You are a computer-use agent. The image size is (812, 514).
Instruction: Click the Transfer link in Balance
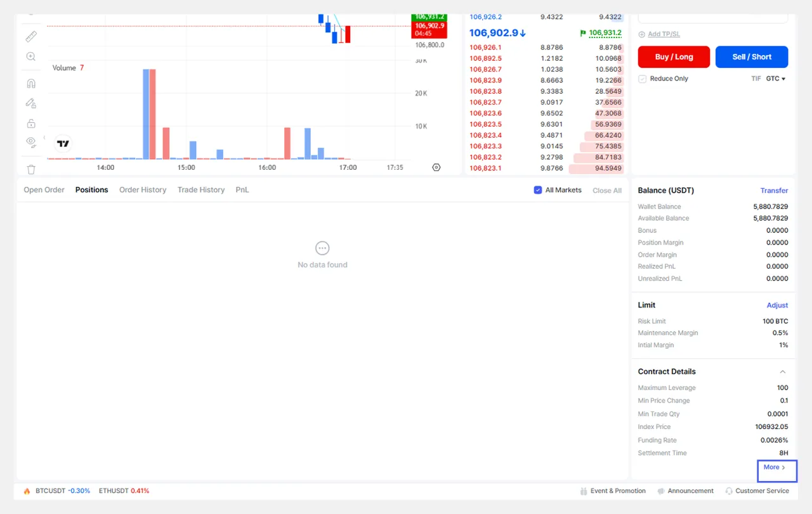774,191
